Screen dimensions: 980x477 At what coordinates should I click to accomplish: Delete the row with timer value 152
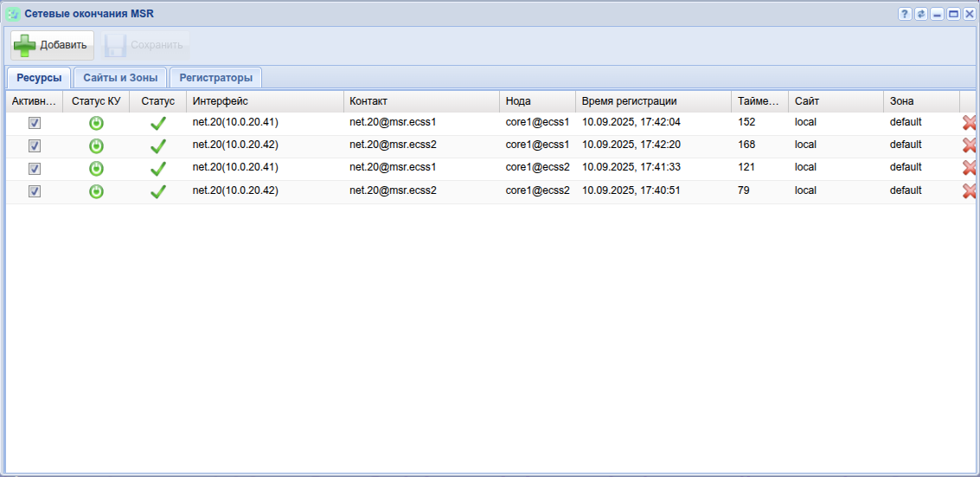(969, 123)
